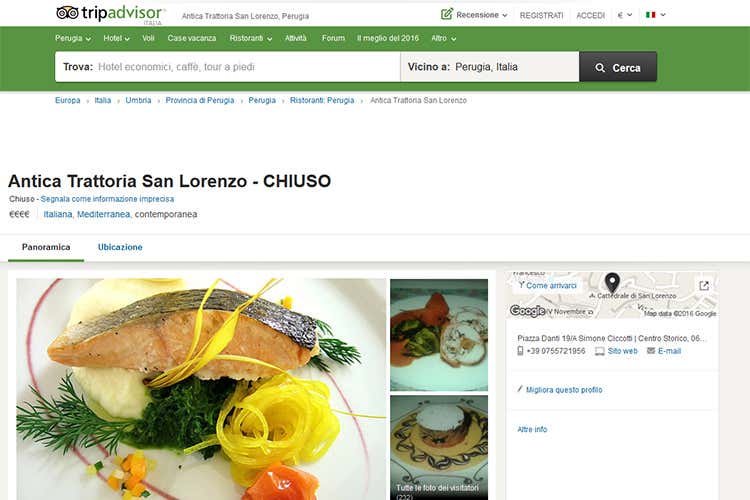Click the E-mail envelope icon
The width and height of the screenshot is (750, 500).
[651, 351]
